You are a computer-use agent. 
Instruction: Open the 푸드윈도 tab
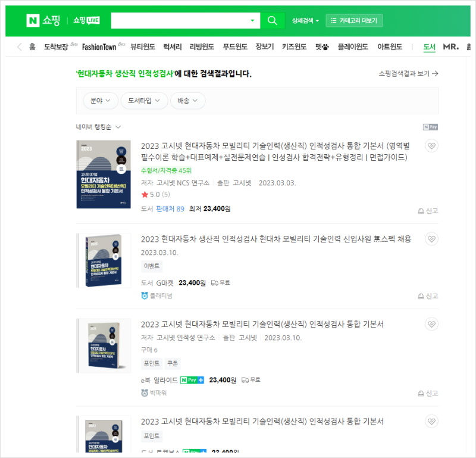(235, 47)
